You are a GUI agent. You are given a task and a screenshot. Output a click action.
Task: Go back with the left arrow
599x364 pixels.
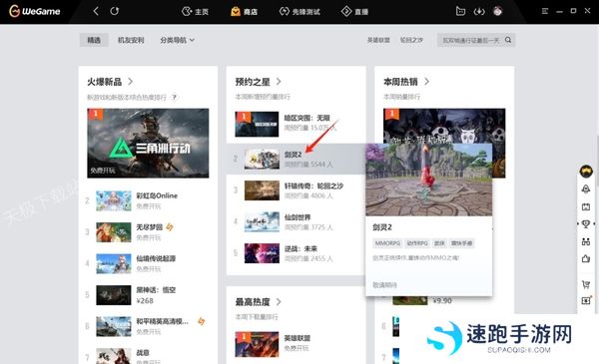pos(96,11)
